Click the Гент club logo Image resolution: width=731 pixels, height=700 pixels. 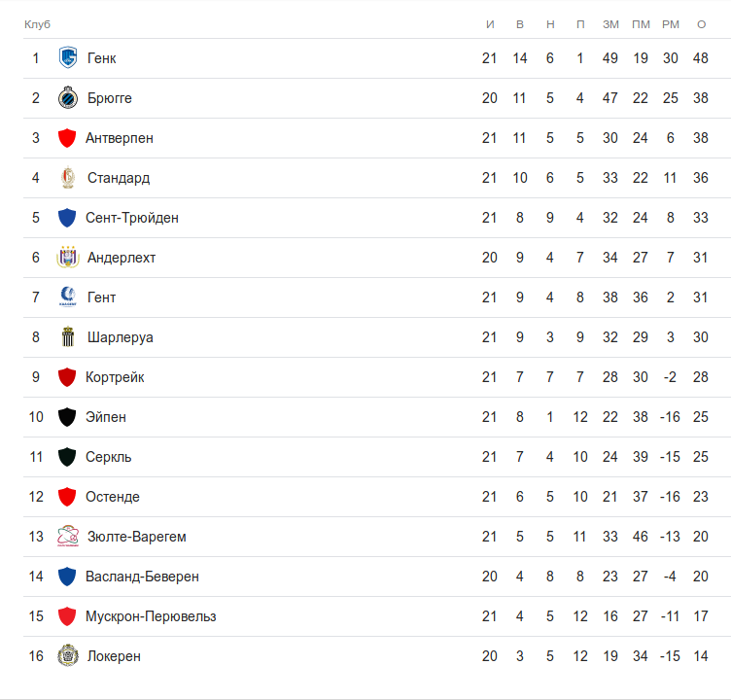67,297
